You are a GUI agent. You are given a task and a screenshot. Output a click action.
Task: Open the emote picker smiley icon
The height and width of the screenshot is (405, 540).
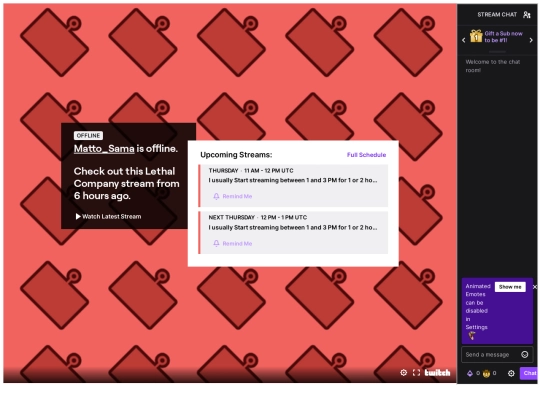coord(525,354)
